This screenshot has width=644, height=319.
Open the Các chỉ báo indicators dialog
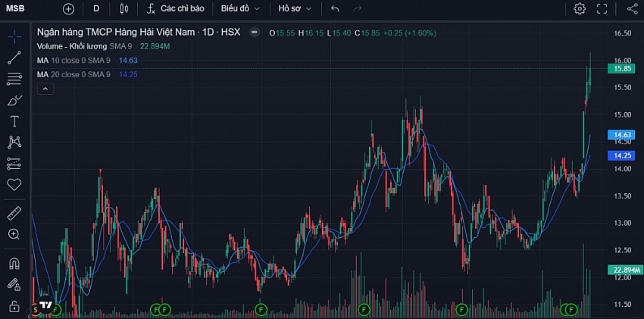pyautogui.click(x=175, y=8)
